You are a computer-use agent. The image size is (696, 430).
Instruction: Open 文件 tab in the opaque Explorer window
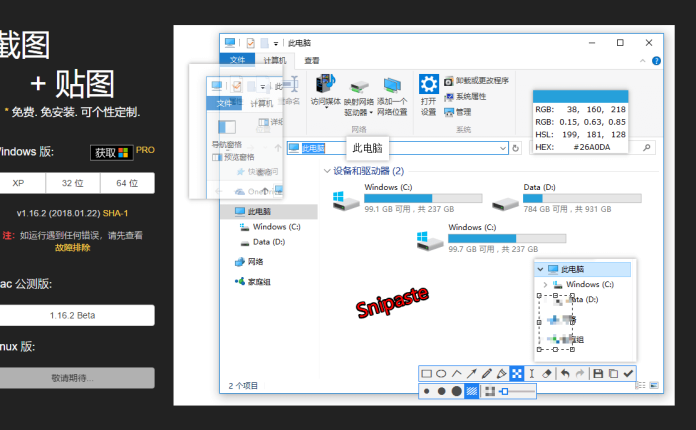click(x=237, y=60)
